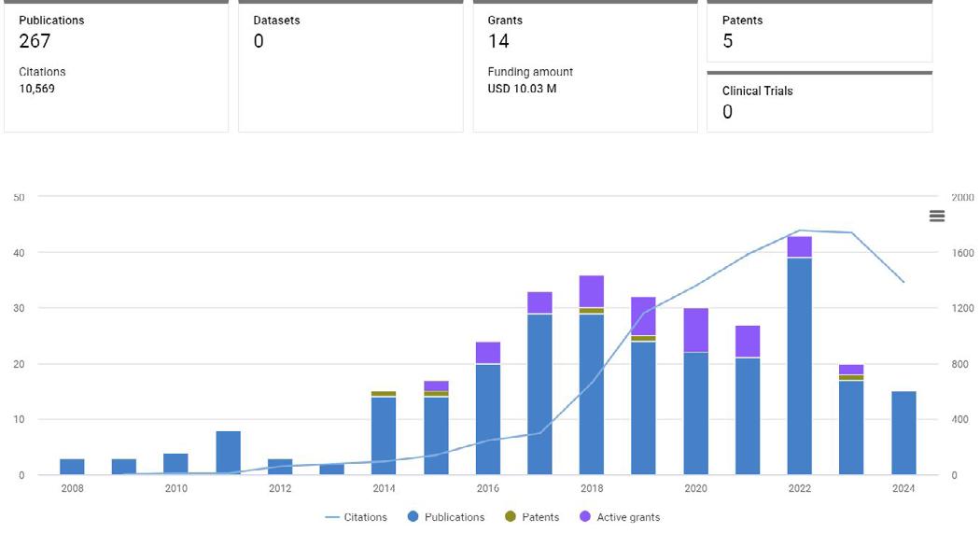Click the 2022 publications bar
This screenshot has width=980, height=533.
tap(799, 364)
